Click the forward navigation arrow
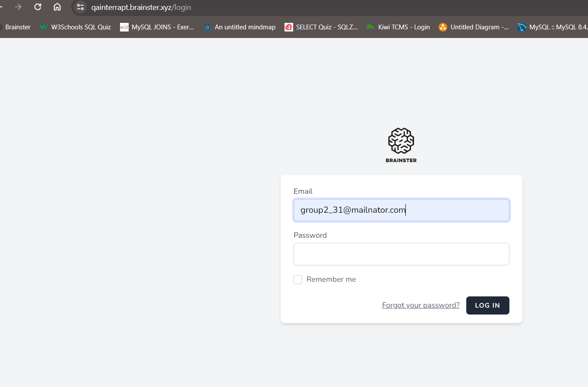Image resolution: width=588 pixels, height=387 pixels. (x=18, y=7)
